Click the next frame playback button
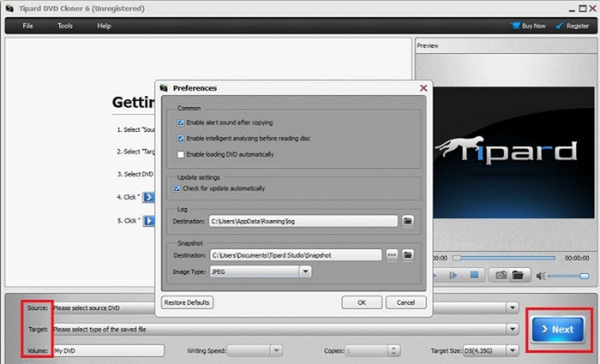 coord(453,275)
